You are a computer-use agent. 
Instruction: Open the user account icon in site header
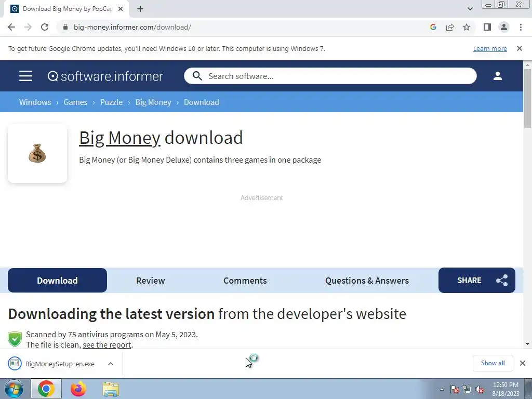coord(497,76)
